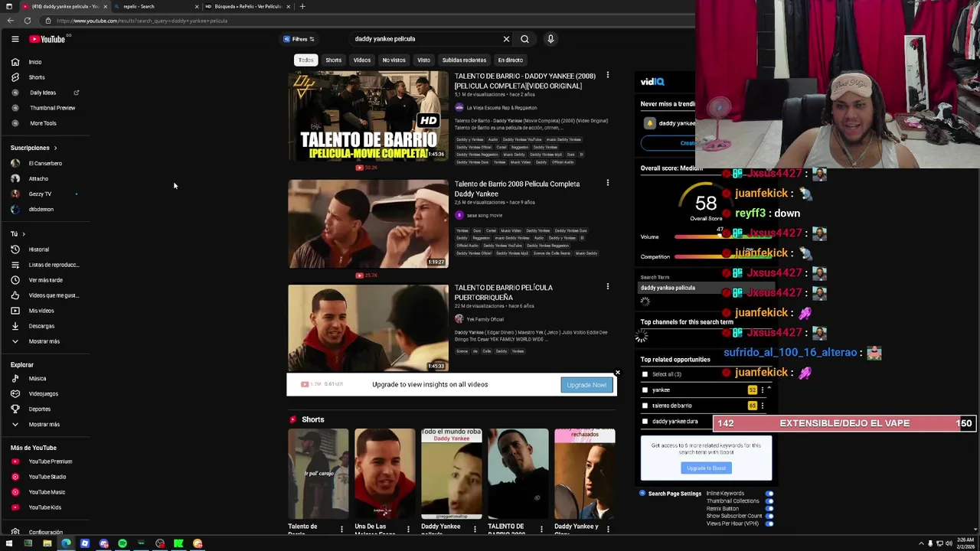Go to YouTube home via logo
The image size is (980, 551).
pos(47,39)
